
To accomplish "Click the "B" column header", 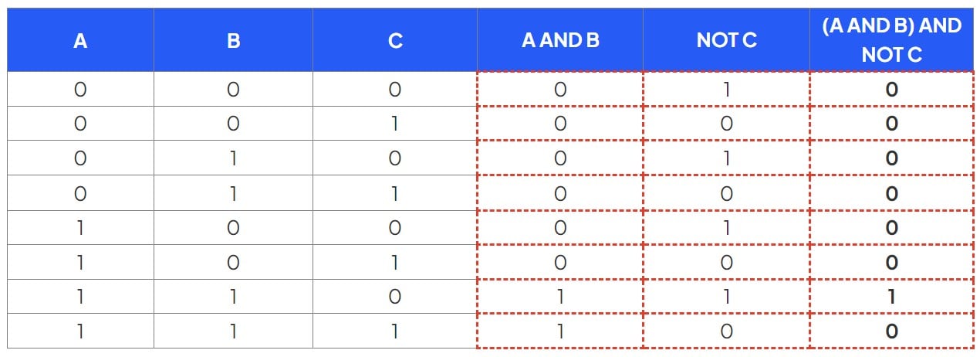I will click(x=233, y=41).
